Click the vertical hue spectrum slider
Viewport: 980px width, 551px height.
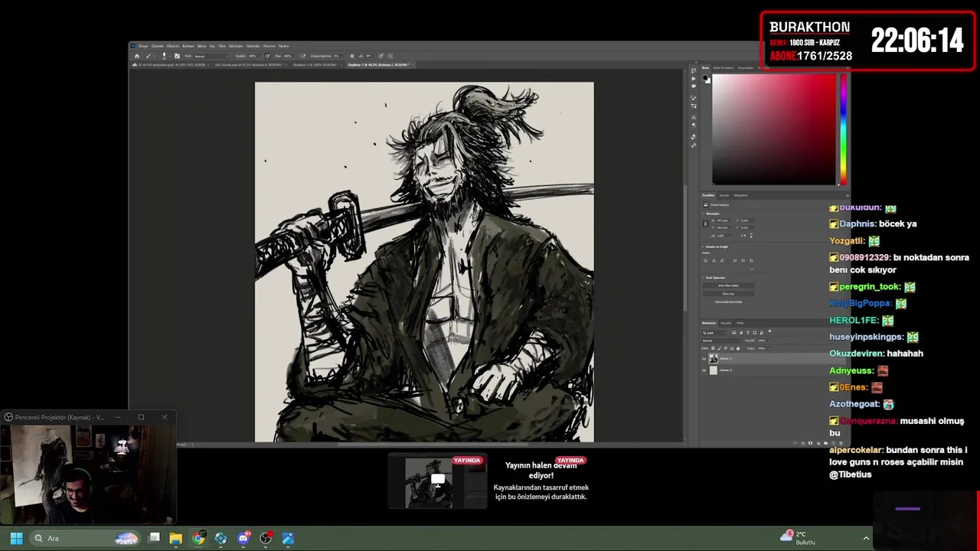tap(843, 129)
